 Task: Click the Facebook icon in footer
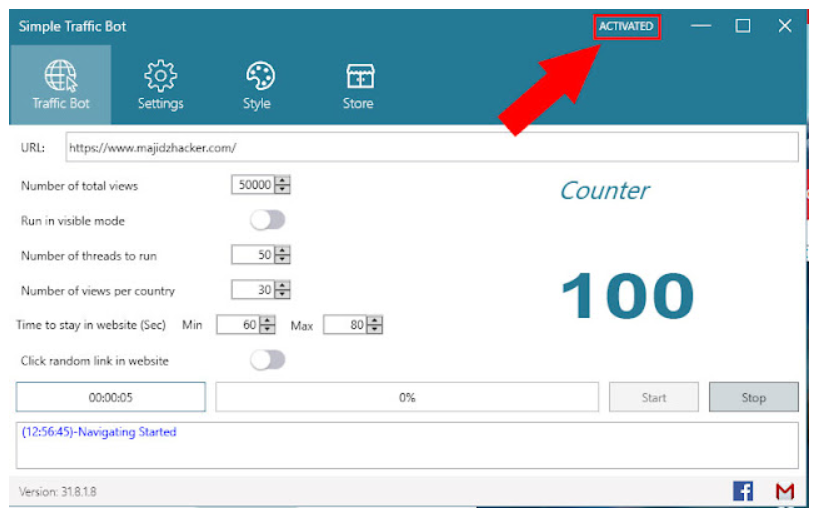[743, 491]
